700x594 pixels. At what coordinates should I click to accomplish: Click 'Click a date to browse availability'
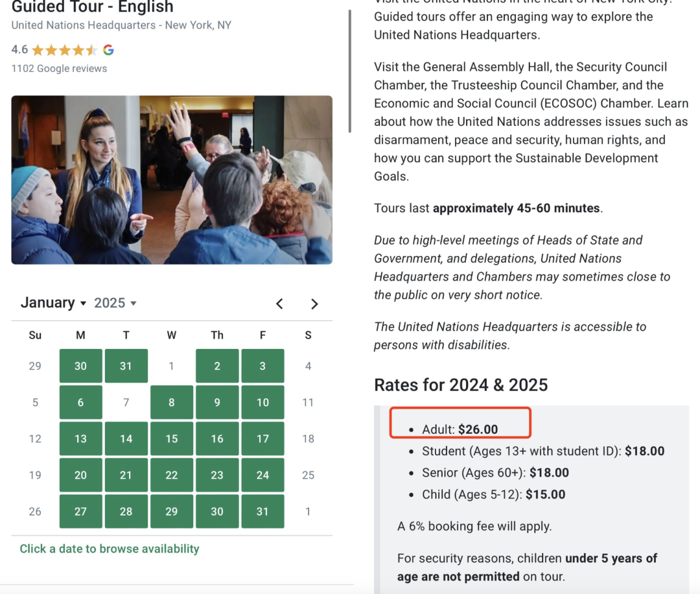[x=110, y=549]
